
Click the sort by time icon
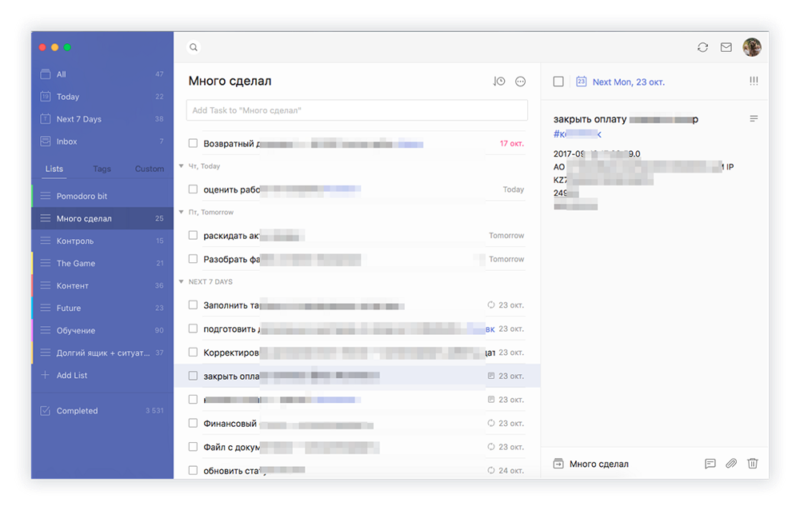coord(499,81)
